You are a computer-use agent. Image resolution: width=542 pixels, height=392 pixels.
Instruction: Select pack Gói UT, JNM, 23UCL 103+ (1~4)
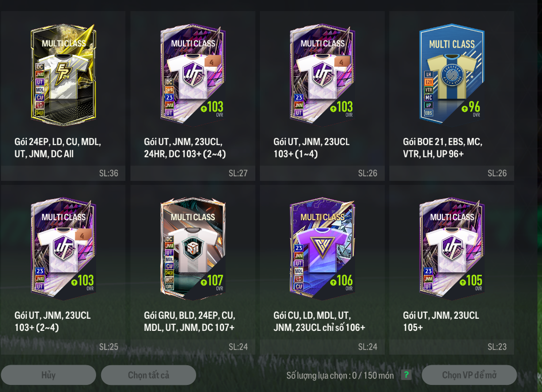(x=322, y=95)
